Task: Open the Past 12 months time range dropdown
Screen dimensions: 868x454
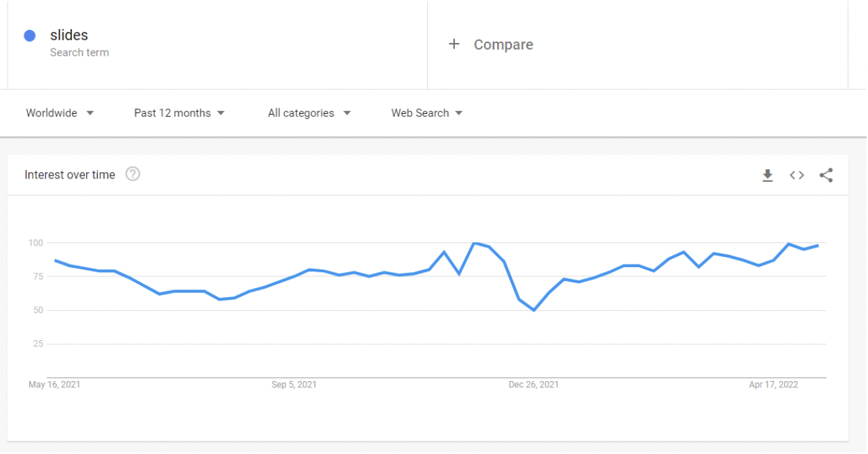Action: pyautogui.click(x=179, y=112)
